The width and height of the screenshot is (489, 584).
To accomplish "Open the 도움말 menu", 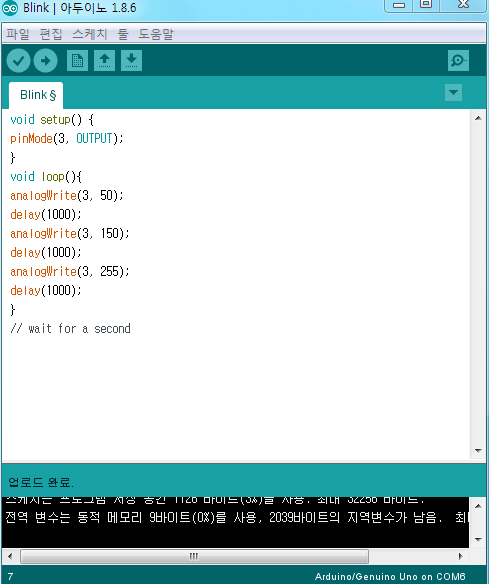I will pyautogui.click(x=156, y=34).
